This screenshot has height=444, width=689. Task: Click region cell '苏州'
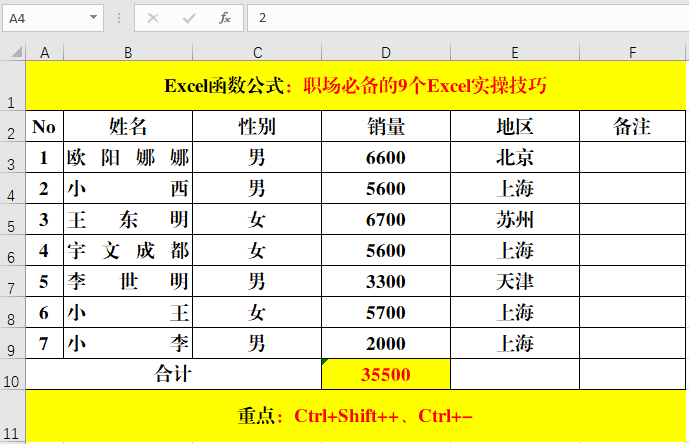click(x=515, y=219)
